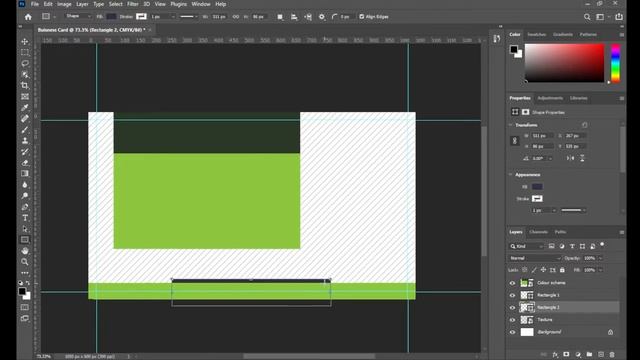This screenshot has height=360, width=640.
Task: Select the Rectangle shape tool
Action: click(x=25, y=240)
